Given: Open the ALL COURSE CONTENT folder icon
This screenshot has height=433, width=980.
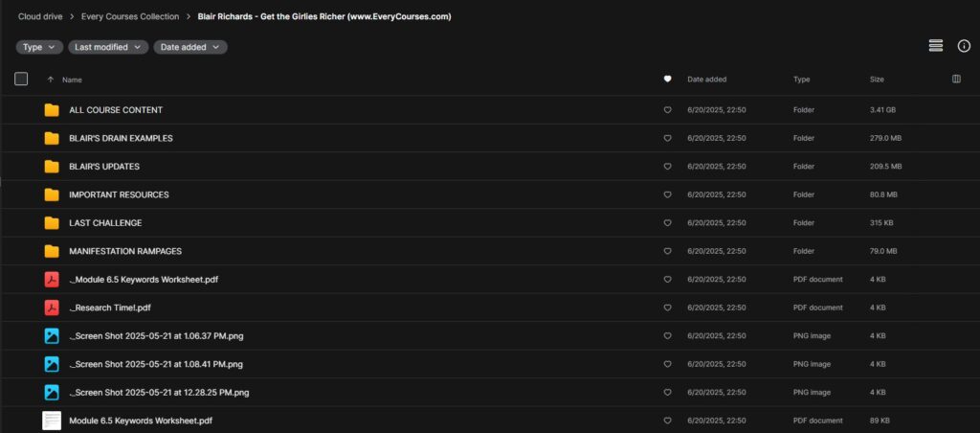Looking at the screenshot, I should (52, 110).
